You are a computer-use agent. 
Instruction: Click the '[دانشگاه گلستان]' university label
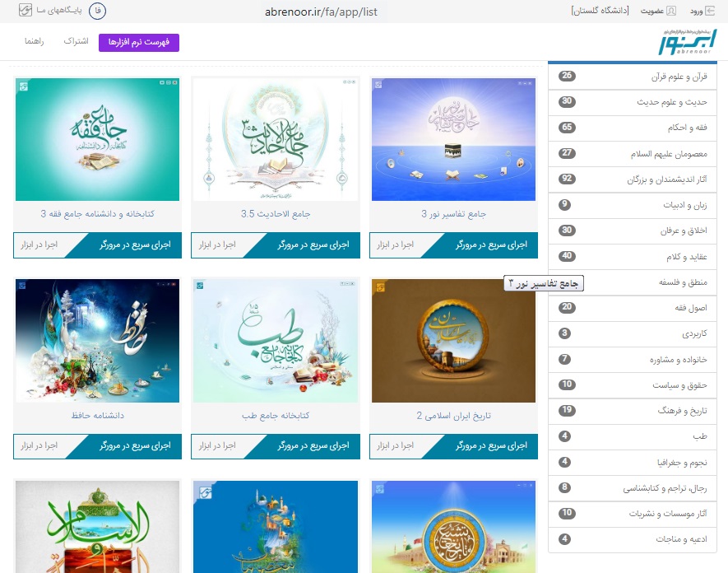point(600,11)
